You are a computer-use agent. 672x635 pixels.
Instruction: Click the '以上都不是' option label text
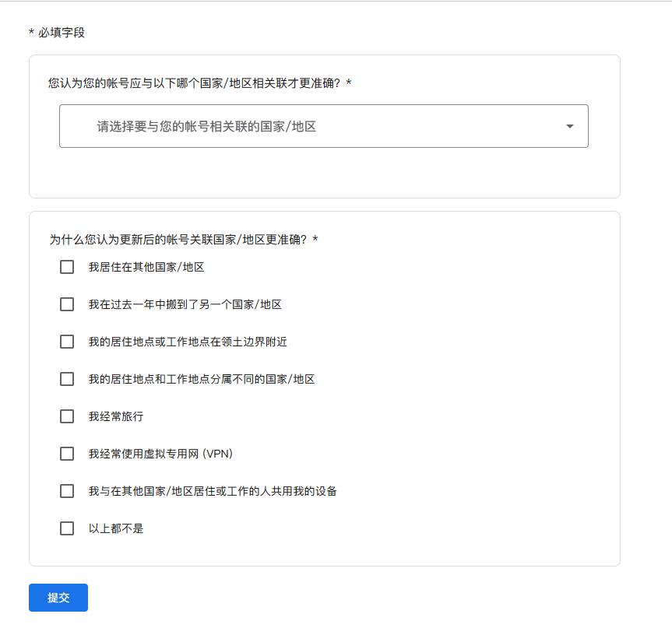point(116,528)
